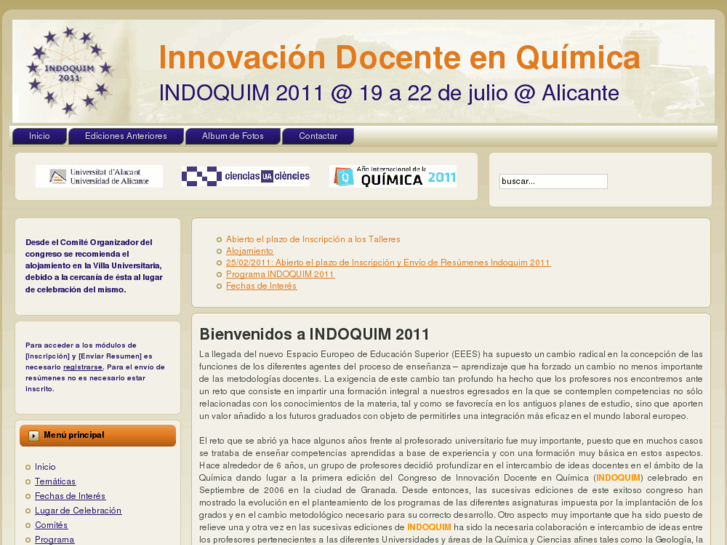Click the arrow icon beside Menú principal

point(33,436)
